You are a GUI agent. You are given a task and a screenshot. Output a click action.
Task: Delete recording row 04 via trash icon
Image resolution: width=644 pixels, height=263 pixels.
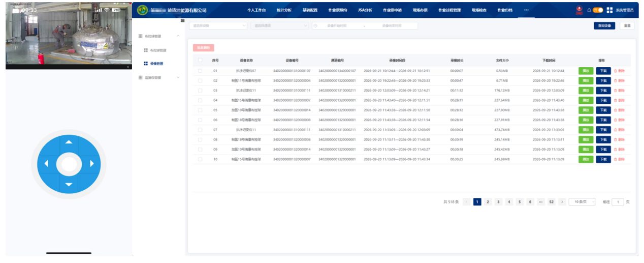point(616,100)
